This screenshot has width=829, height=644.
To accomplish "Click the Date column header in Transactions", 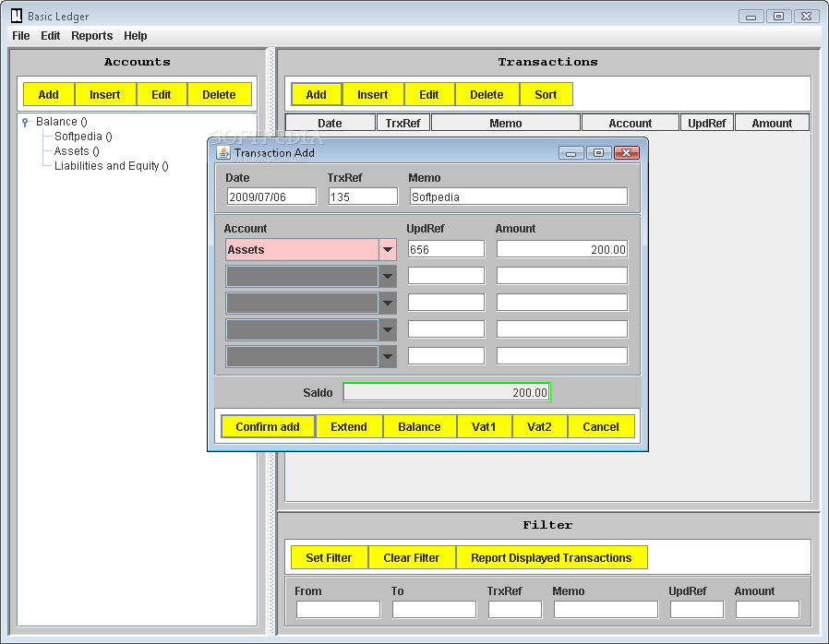I will tap(330, 123).
